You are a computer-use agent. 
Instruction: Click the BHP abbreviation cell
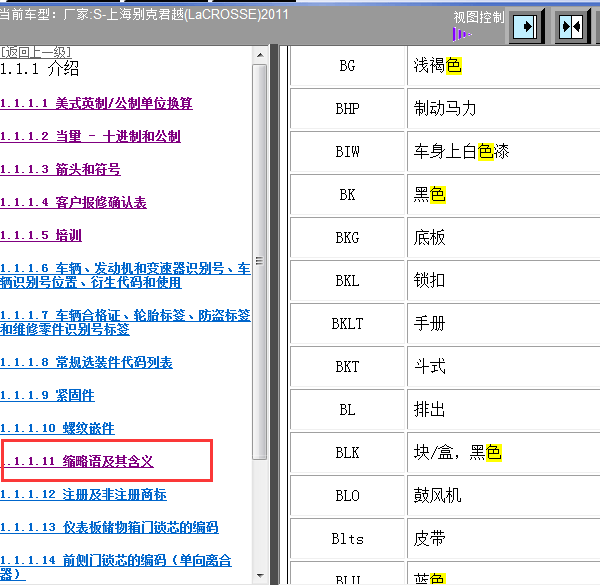347,109
